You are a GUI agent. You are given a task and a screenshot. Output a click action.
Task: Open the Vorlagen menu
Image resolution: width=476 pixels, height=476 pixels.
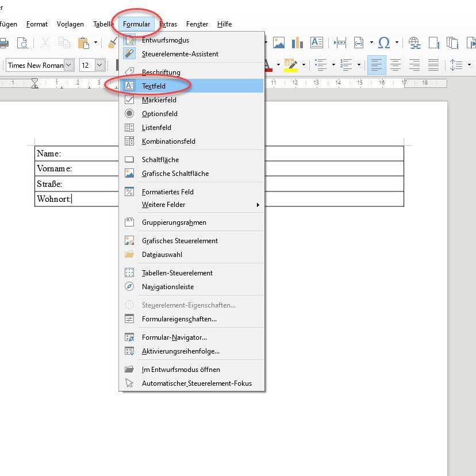[x=70, y=24]
